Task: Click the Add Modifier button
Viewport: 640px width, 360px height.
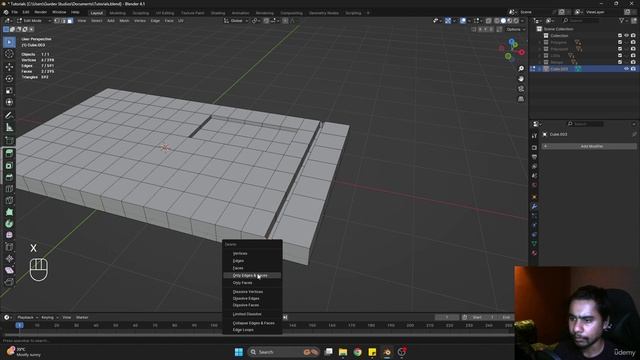Action: [589, 146]
